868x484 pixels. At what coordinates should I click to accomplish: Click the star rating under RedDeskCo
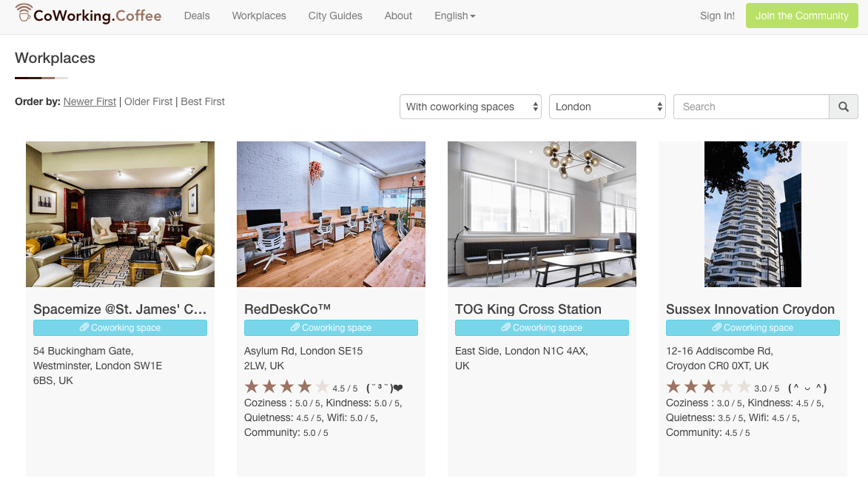286,387
